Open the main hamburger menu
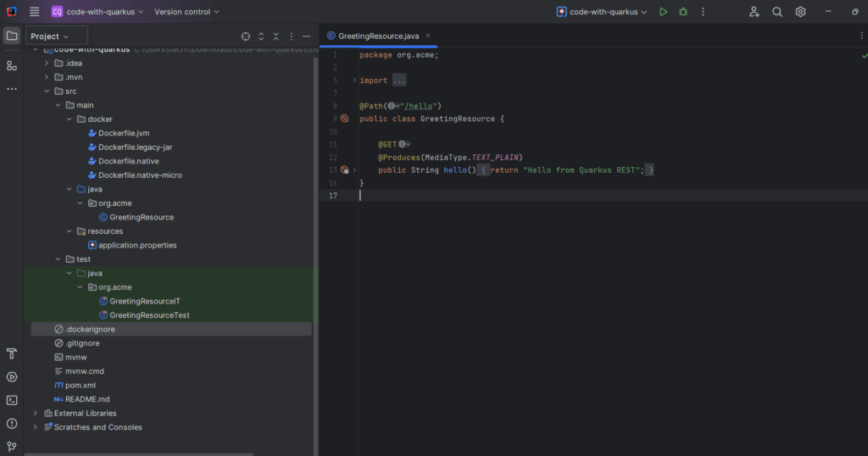This screenshot has height=456, width=868. (x=34, y=12)
